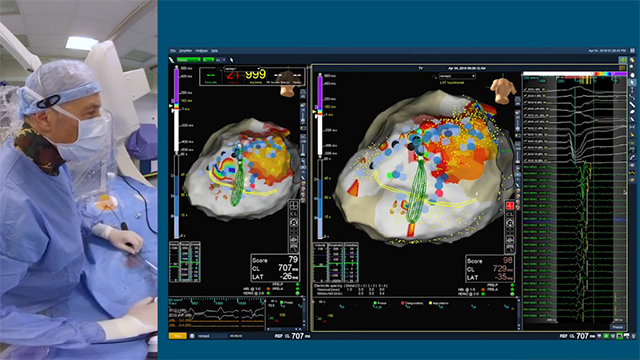Open the map name dropdown in right view
Image resolution: width=640 pixels, height=360 pixels.
pyautogui.click(x=457, y=76)
